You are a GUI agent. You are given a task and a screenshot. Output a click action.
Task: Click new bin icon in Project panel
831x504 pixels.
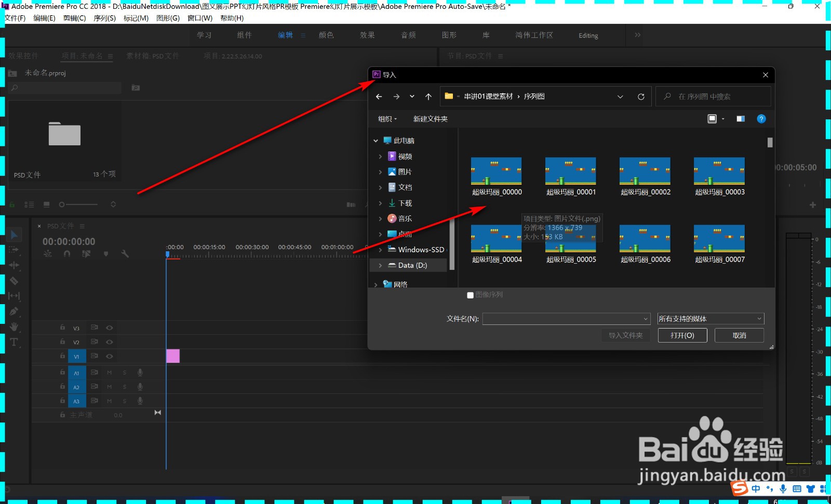(x=136, y=88)
